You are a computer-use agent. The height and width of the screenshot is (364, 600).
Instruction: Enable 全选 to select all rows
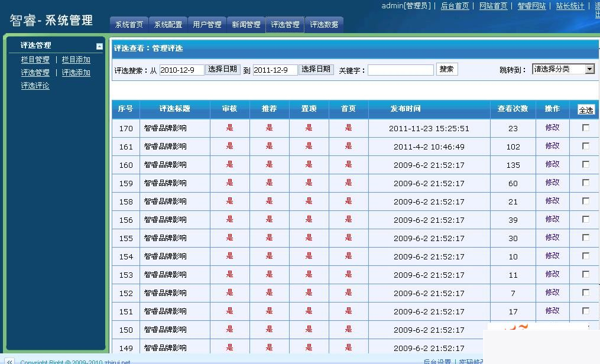pyautogui.click(x=587, y=109)
